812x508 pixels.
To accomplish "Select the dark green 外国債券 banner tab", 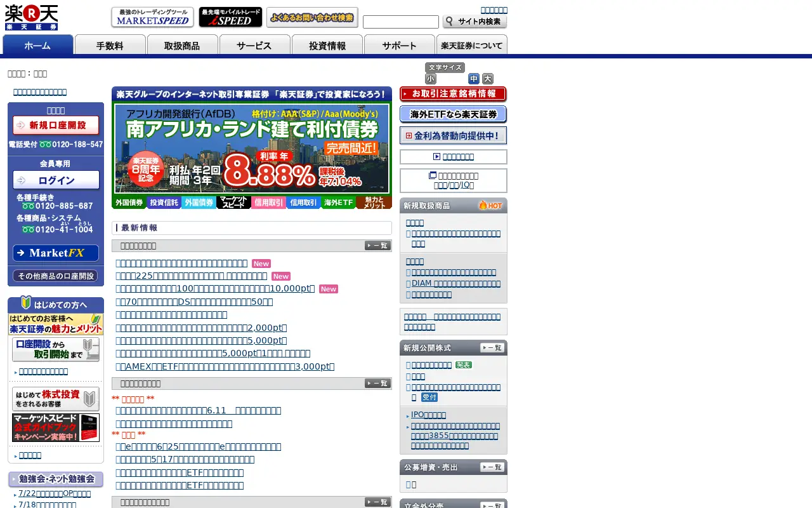I will pyautogui.click(x=128, y=203).
